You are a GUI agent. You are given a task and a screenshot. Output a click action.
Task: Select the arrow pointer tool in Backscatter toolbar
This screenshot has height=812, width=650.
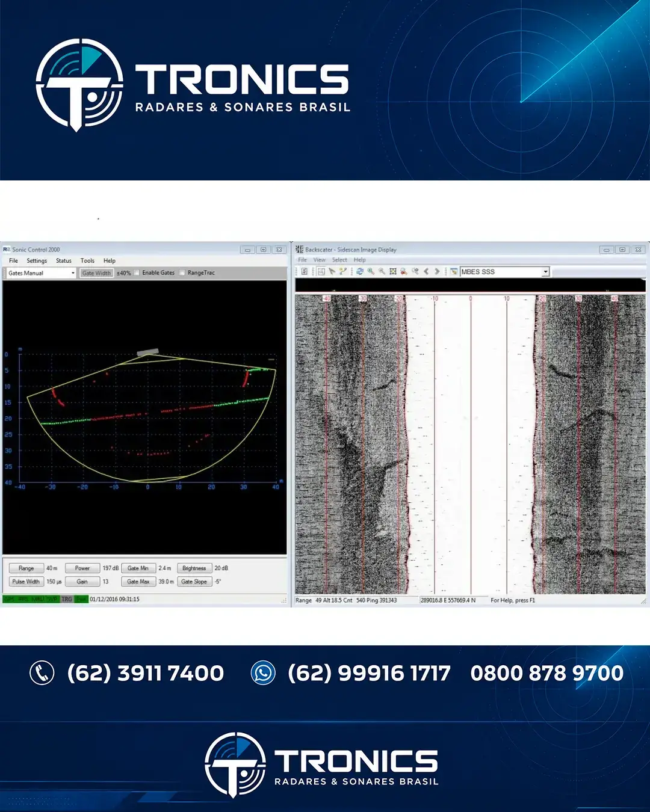[x=332, y=271]
